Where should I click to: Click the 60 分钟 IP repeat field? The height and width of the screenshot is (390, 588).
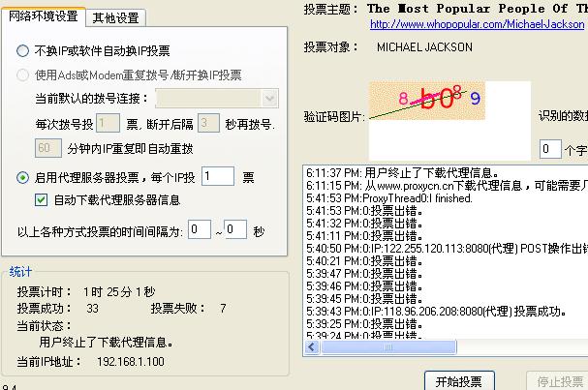pyautogui.click(x=47, y=148)
